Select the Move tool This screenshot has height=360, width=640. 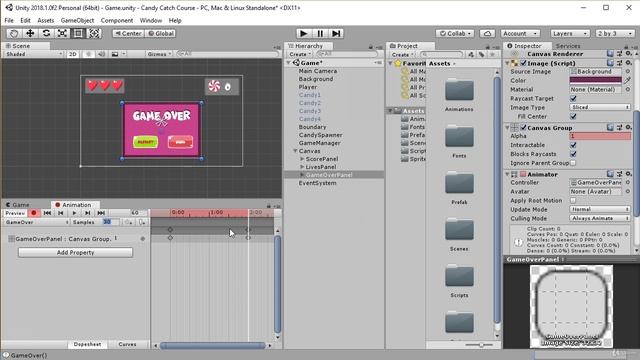coord(30,33)
